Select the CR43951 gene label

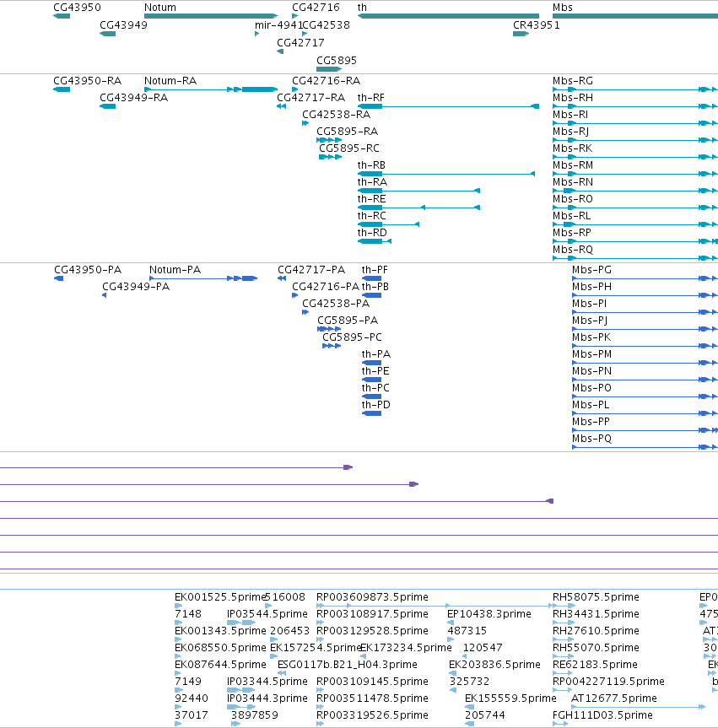537,25
